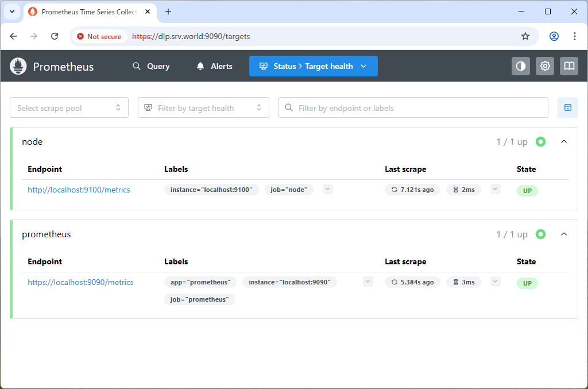588x389 pixels.
Task: Click the search magnifier in the endpoint filter
Action: click(x=288, y=107)
